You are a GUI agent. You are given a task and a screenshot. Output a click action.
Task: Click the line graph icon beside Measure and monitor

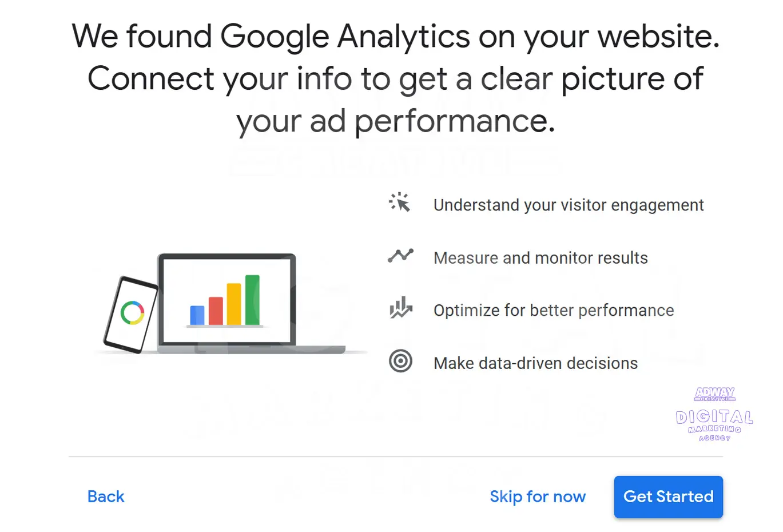[x=401, y=256]
